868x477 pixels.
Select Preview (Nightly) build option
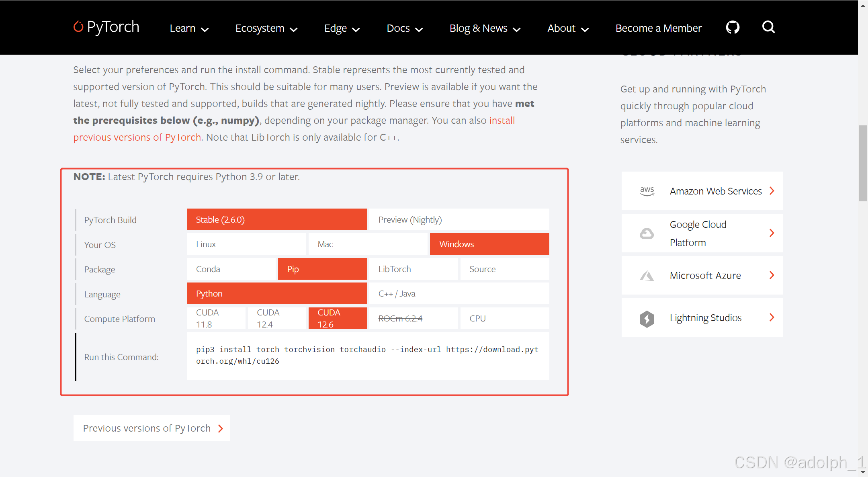point(459,220)
